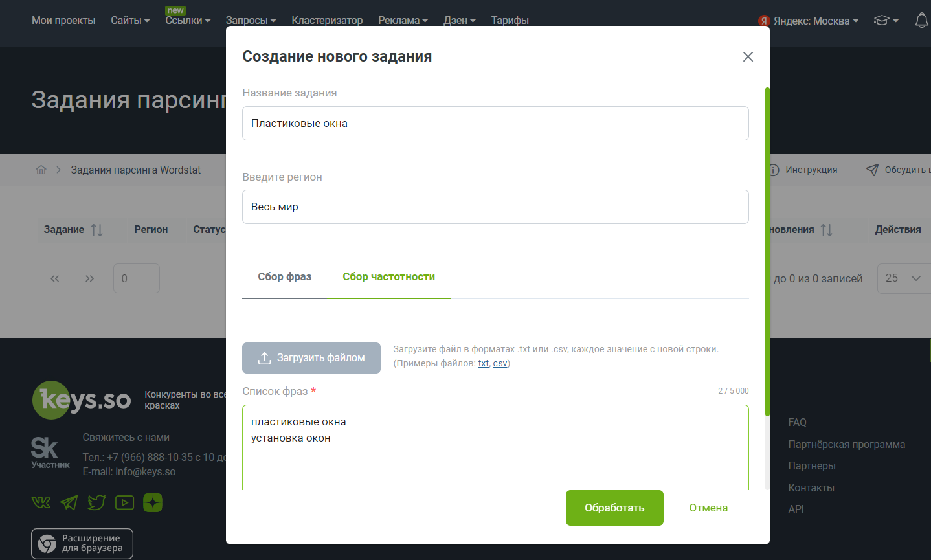This screenshot has height=560, width=931.
Task: Go to last page double-arrow
Action: [x=89, y=278]
